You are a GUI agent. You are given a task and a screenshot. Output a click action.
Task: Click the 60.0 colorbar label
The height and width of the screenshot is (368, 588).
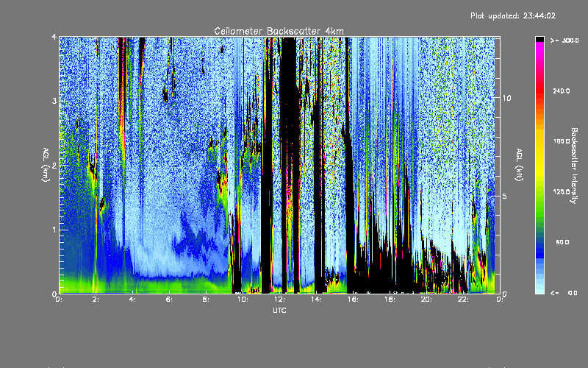[562, 242]
